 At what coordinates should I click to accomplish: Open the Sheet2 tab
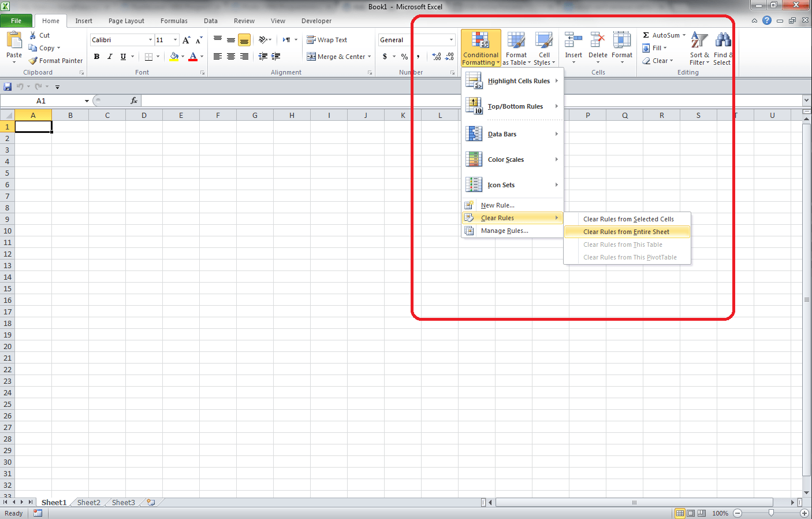pyautogui.click(x=88, y=502)
